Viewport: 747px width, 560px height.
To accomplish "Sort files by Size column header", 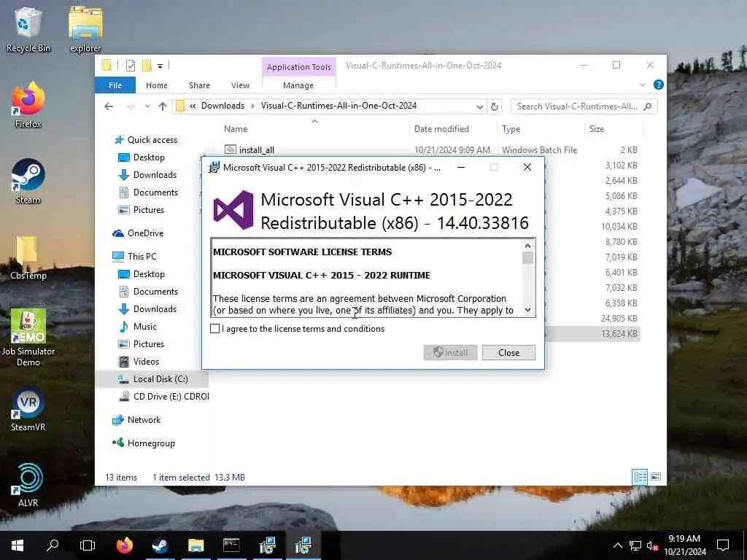I will (597, 129).
